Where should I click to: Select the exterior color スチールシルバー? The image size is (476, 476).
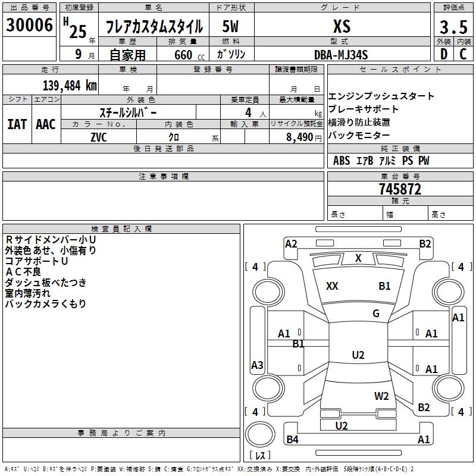point(128,113)
